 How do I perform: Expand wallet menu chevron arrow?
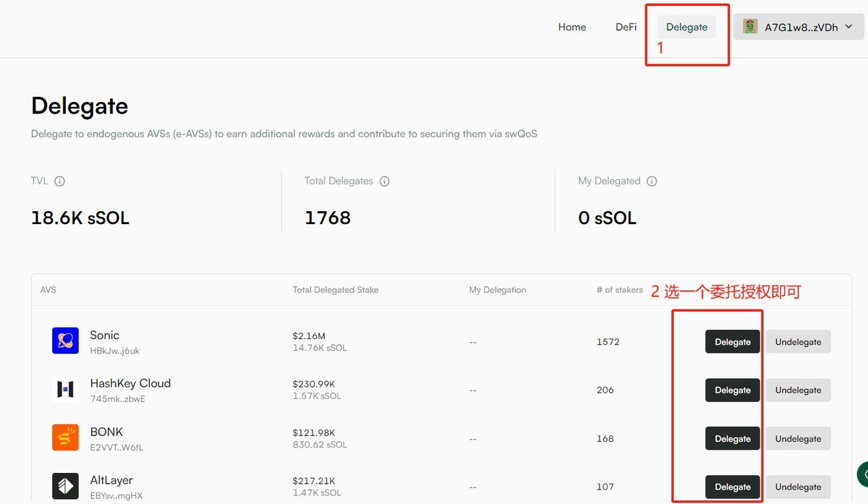(x=848, y=27)
